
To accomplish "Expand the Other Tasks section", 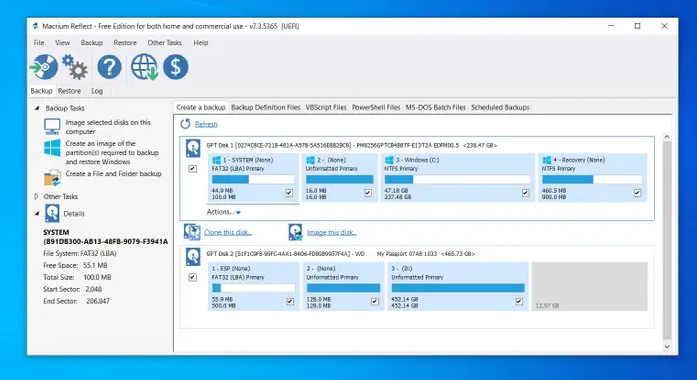I will tap(37, 196).
